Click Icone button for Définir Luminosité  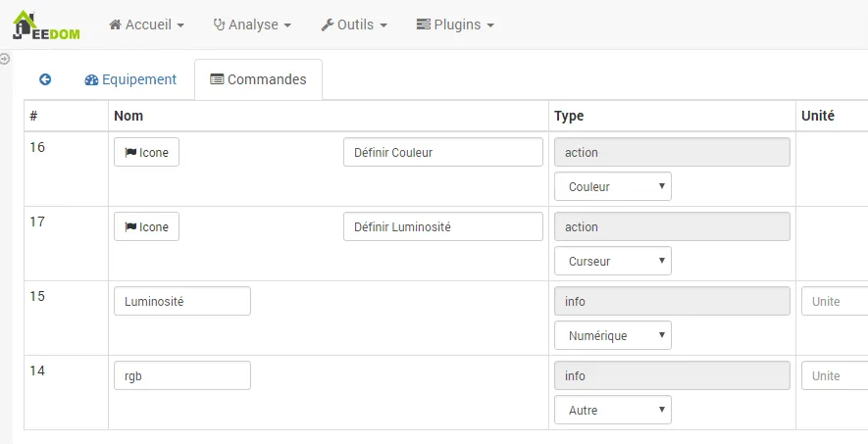click(147, 226)
